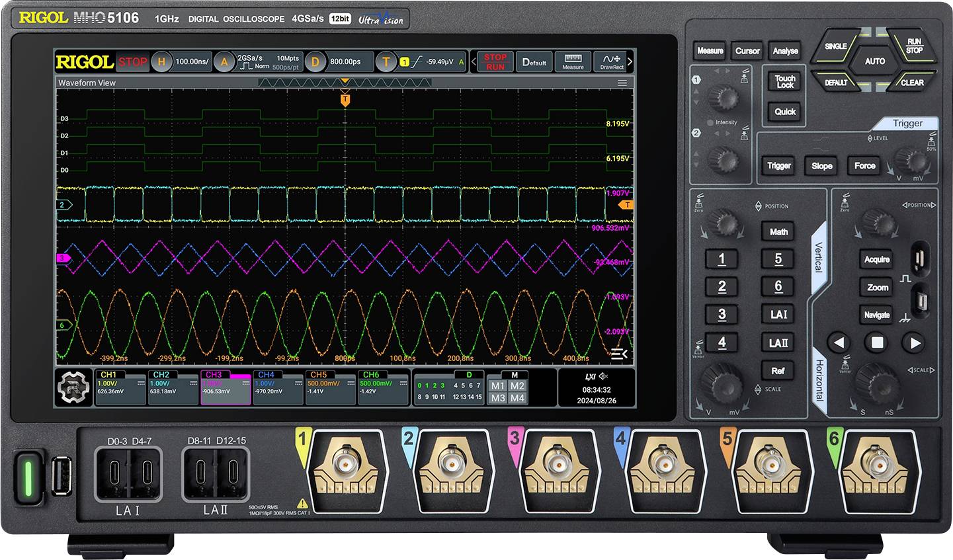This screenshot has width=953, height=560.
Task: Open trigger settings via the T icon
Action: (x=386, y=62)
